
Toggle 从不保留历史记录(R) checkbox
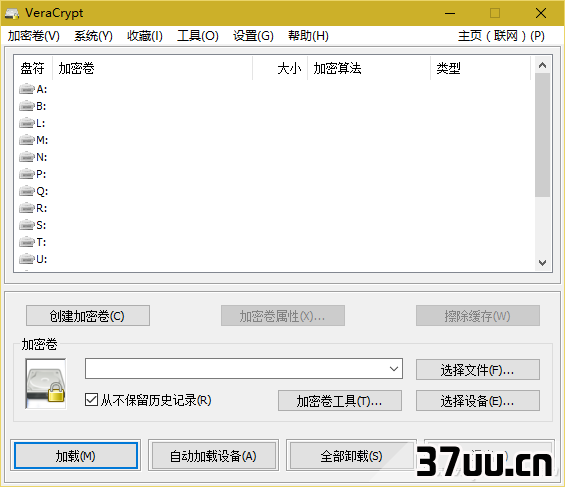91,400
